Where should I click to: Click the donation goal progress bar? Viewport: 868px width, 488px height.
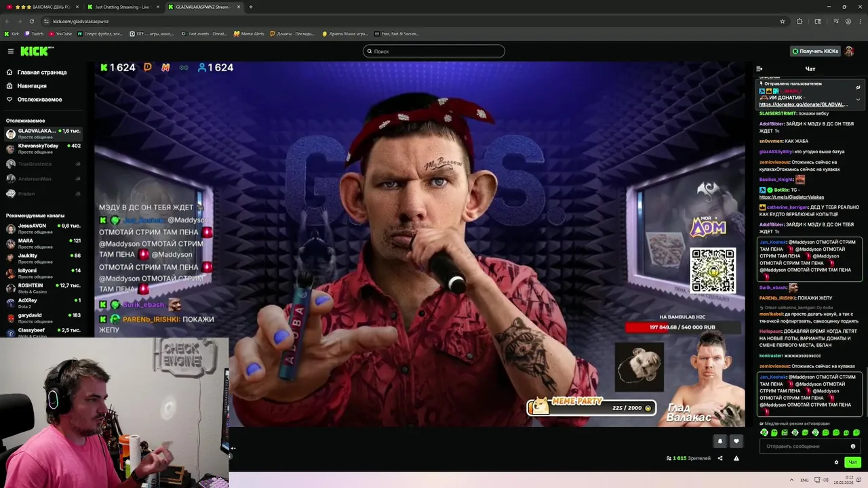(x=682, y=327)
